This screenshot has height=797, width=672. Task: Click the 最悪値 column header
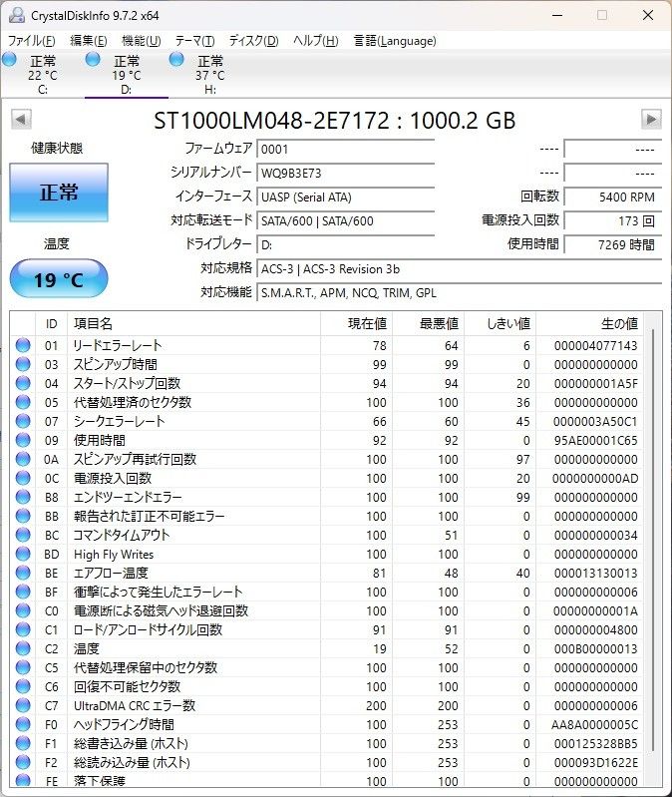tap(428, 324)
